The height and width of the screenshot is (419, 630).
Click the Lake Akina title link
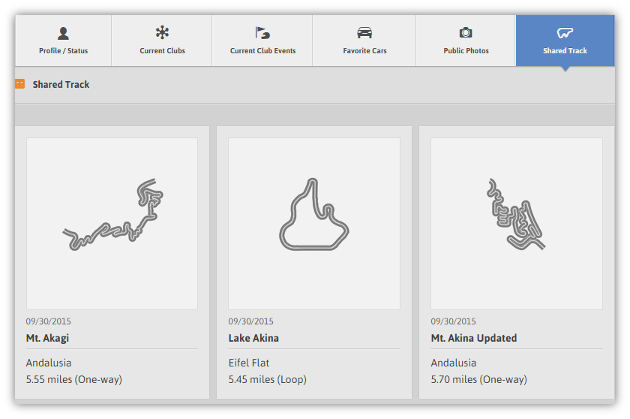[x=254, y=338]
